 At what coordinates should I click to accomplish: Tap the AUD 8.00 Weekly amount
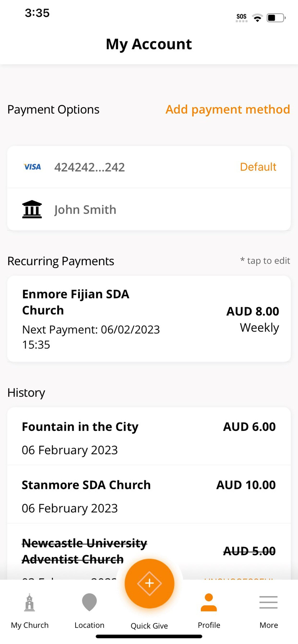point(252,319)
